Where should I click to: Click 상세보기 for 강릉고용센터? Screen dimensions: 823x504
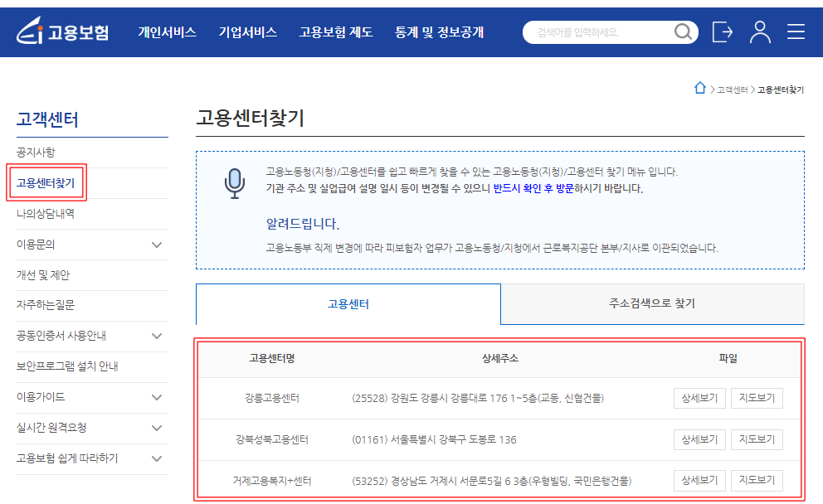click(x=699, y=398)
